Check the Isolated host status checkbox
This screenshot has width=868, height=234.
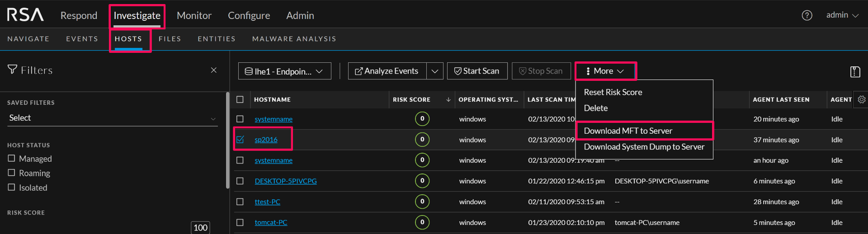12,187
